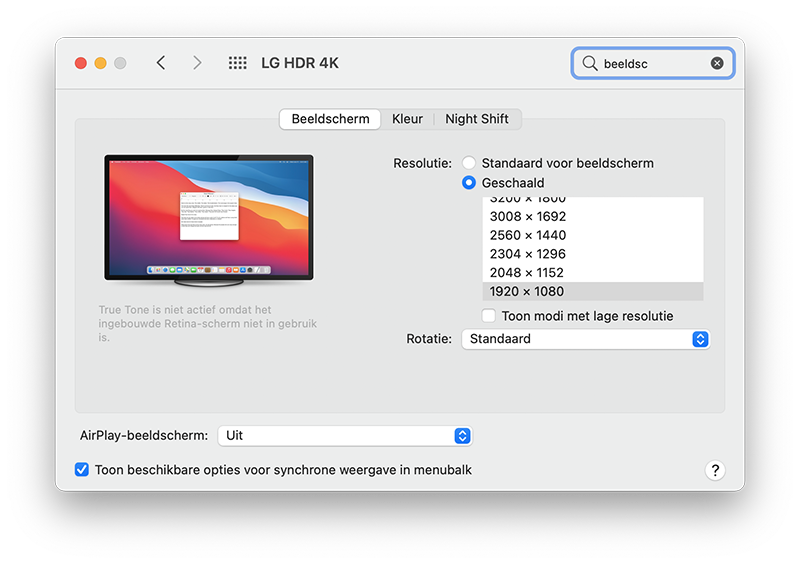The image size is (800, 564).
Task: Open the help question mark button
Action: [715, 470]
